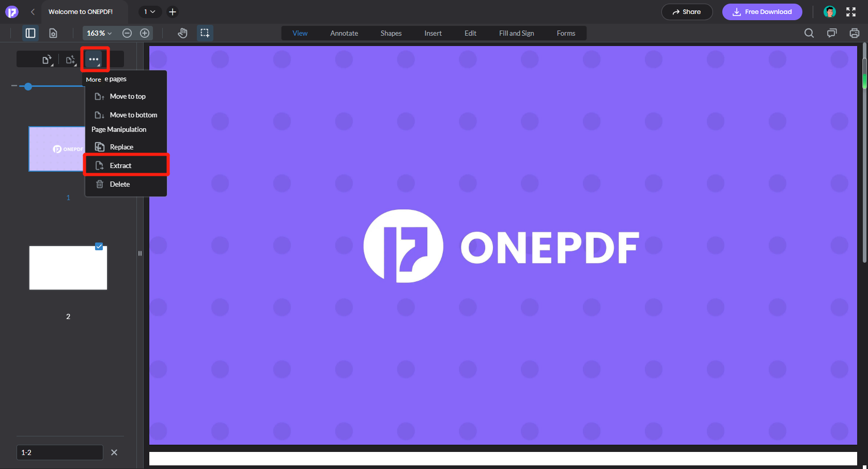The image size is (868, 469).
Task: Open the user profile avatar
Action: [830, 11]
